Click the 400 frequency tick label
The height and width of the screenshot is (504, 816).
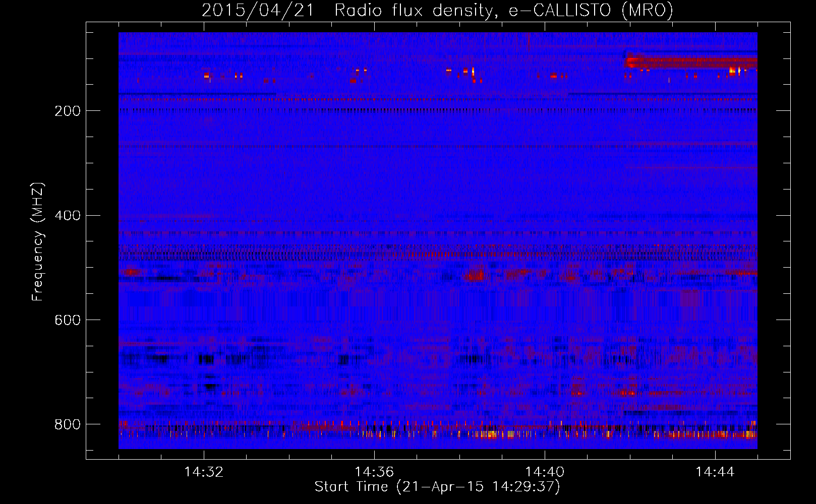coord(67,216)
